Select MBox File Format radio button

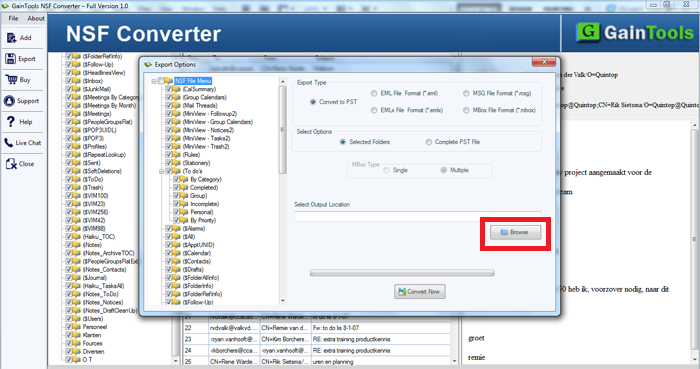466,110
